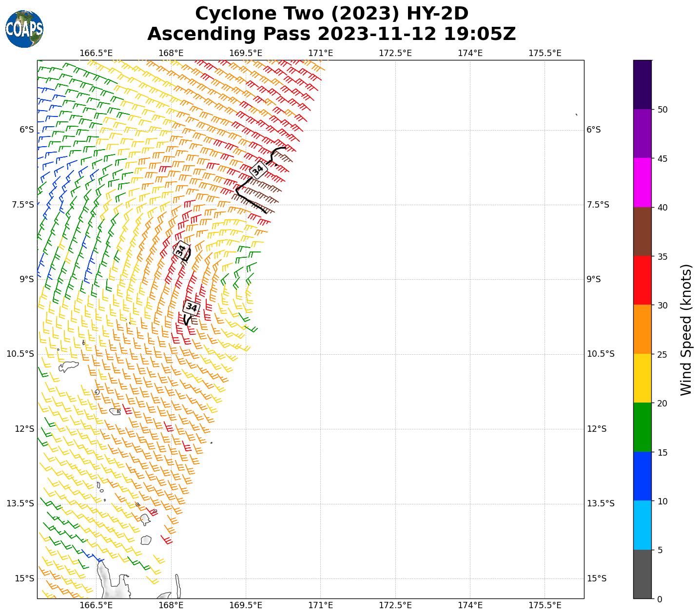The width and height of the screenshot is (700, 616).
Task: Select the brown 35–40 knots color band
Action: [642, 231]
